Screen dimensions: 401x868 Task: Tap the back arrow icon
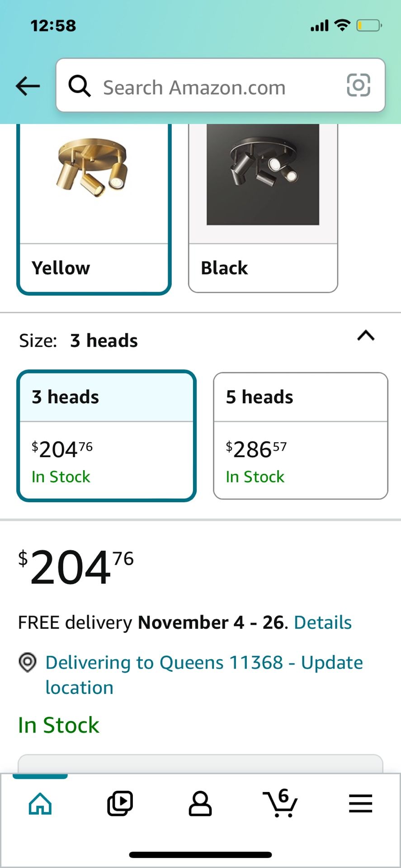tap(28, 86)
